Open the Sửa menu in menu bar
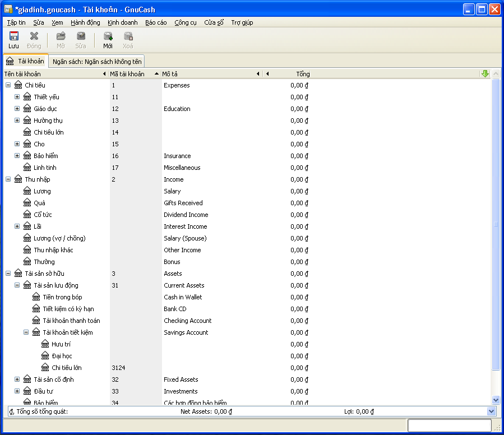 39,22
